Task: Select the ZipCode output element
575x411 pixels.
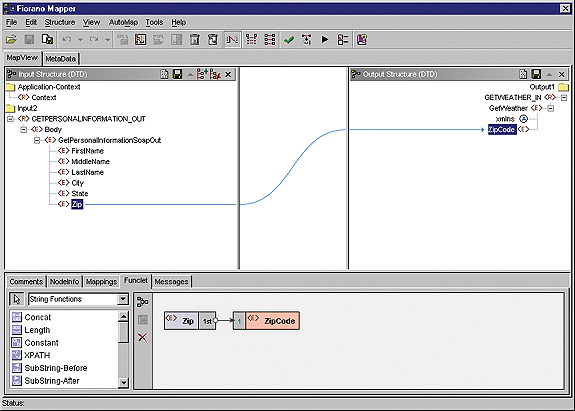Action: (502, 129)
